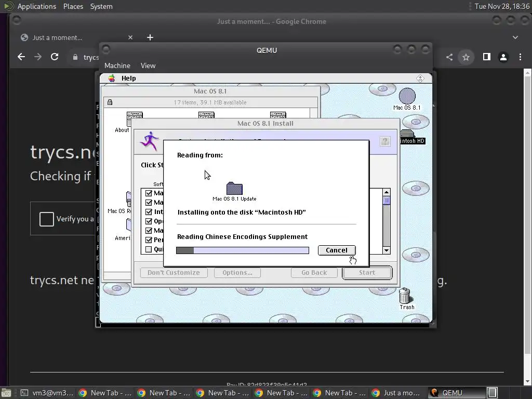532x399 pixels.
Task: Click the installation progress bar
Action: [x=243, y=250]
